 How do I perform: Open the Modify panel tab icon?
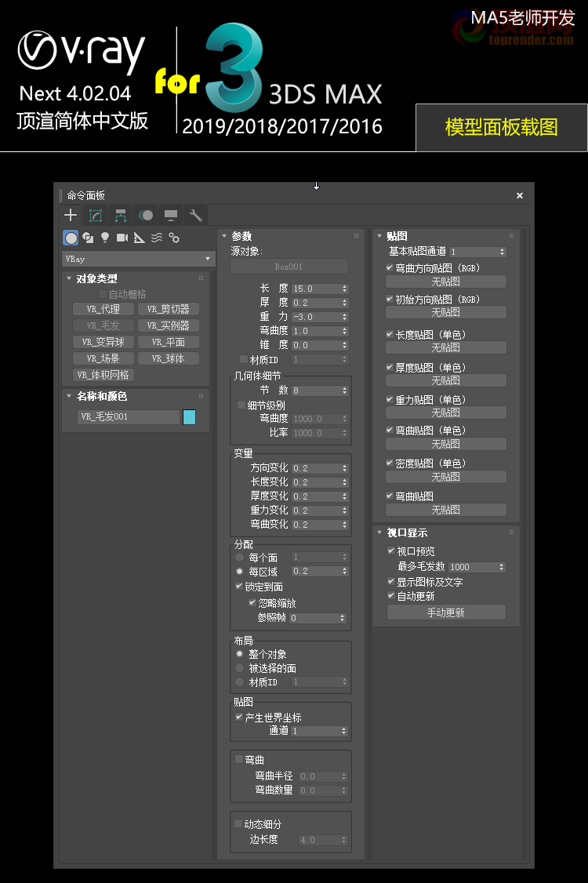pos(96,215)
